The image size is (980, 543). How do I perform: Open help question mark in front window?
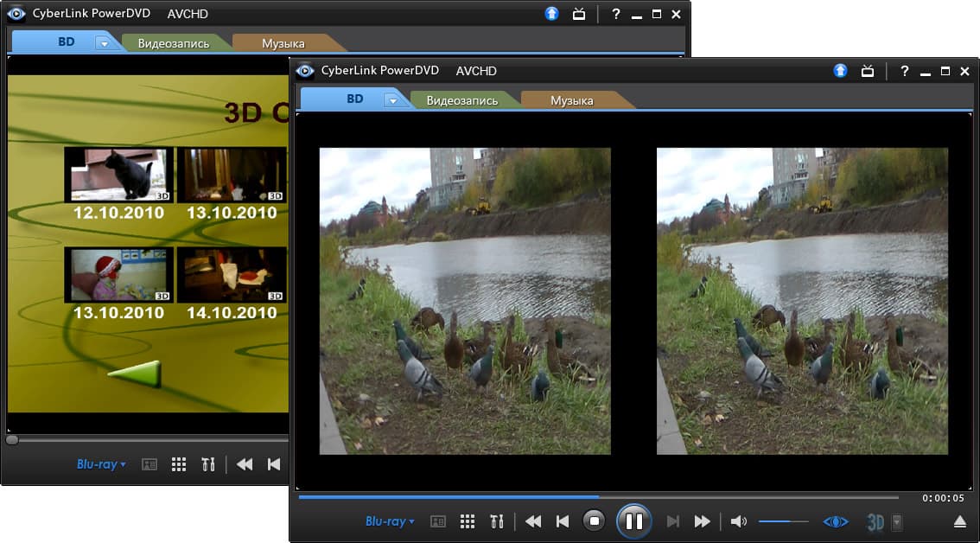[x=904, y=71]
